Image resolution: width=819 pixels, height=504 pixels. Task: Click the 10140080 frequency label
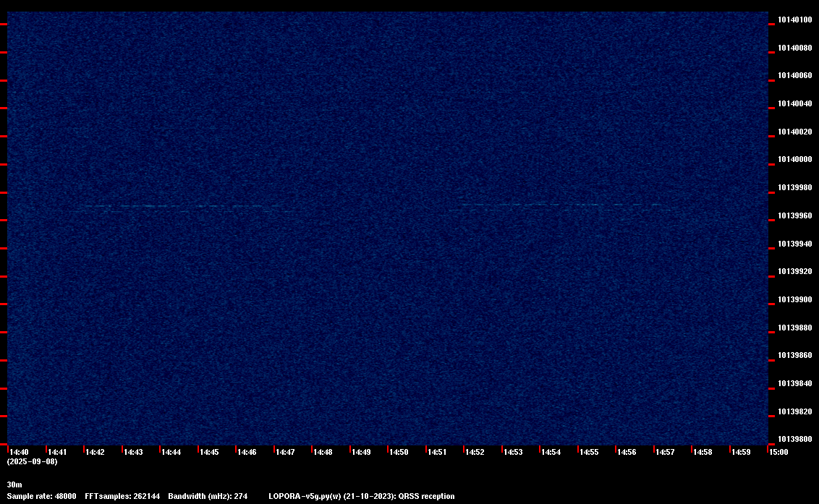tap(794, 48)
